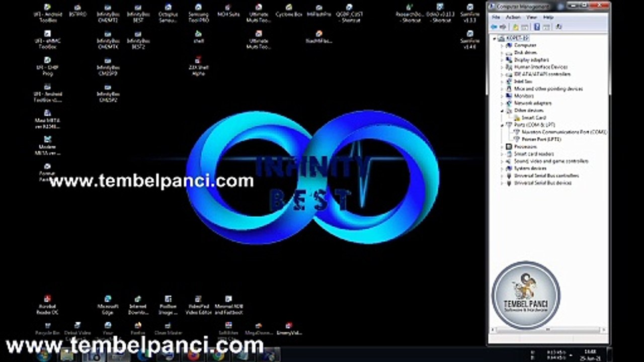Open the Research shortcut on desktop
Screen dimensions: 644x362
tap(410, 13)
